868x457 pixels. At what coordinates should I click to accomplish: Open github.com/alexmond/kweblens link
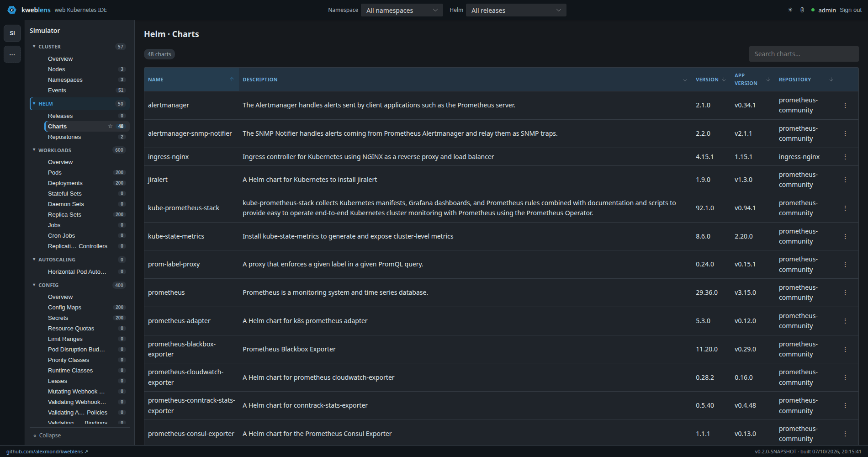[x=47, y=452]
